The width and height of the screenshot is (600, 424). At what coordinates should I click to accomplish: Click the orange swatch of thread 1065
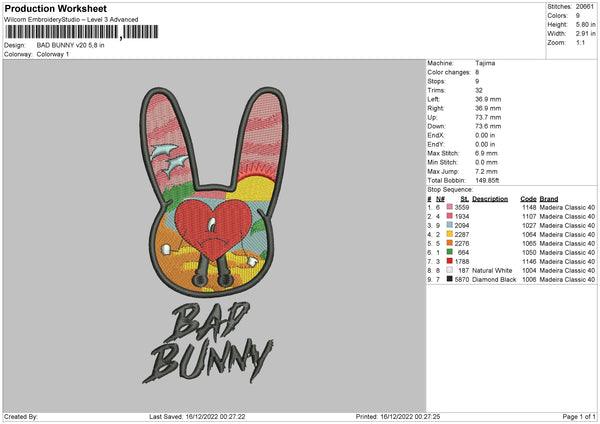pyautogui.click(x=449, y=243)
